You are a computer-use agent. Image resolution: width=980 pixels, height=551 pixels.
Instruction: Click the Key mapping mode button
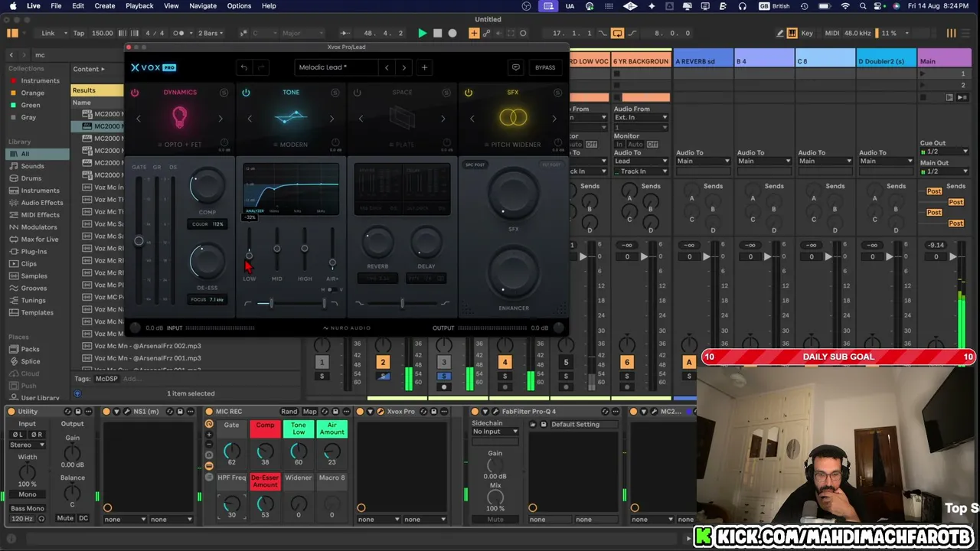point(807,34)
